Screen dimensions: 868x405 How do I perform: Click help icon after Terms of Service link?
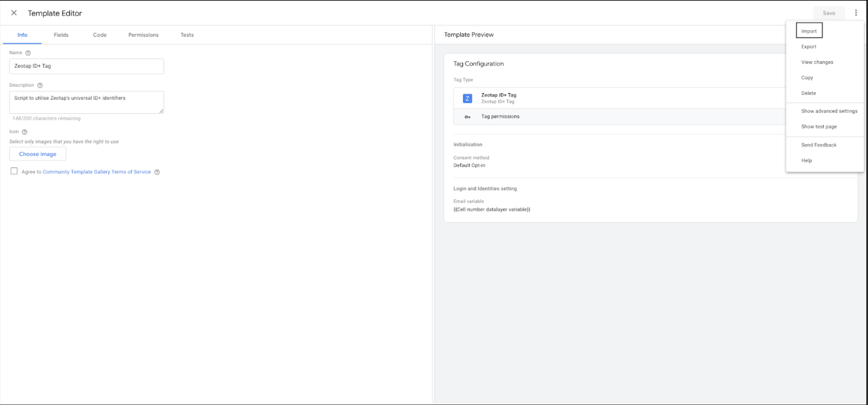point(157,172)
